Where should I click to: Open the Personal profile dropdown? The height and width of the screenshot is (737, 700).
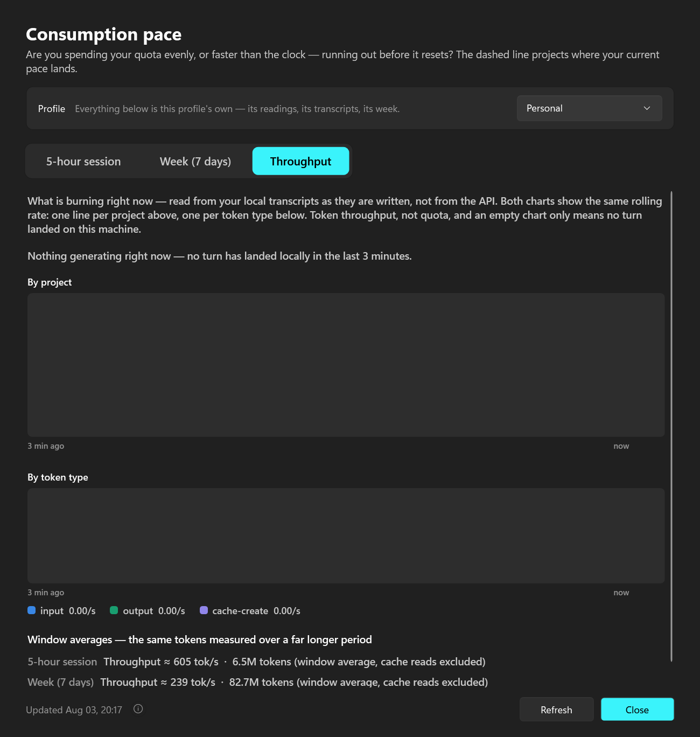(x=590, y=108)
